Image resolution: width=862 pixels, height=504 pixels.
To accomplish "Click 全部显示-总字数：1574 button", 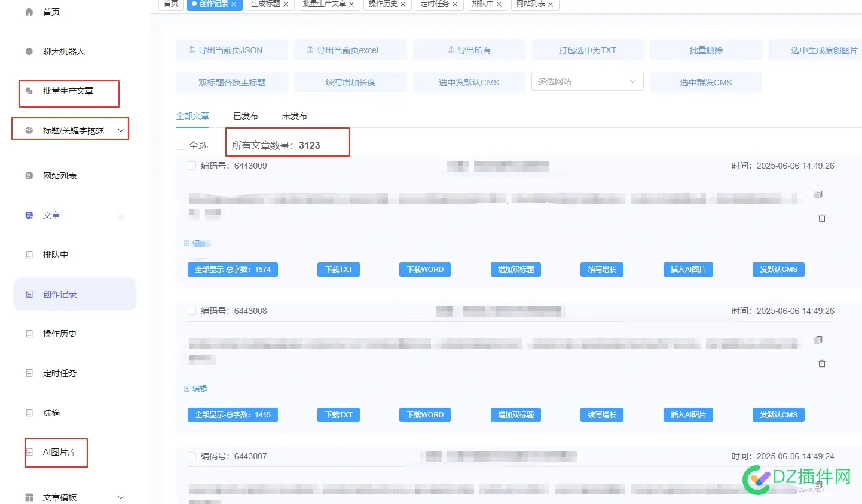I will point(233,270).
